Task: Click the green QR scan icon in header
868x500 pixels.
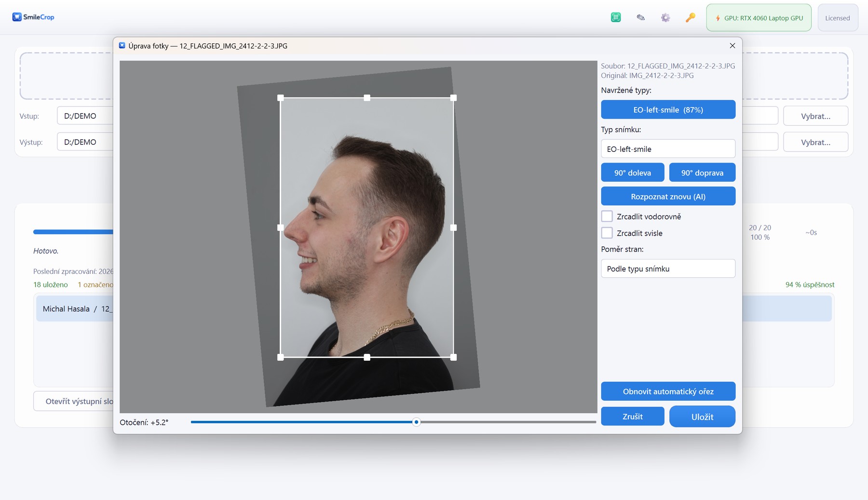Action: 616,17
